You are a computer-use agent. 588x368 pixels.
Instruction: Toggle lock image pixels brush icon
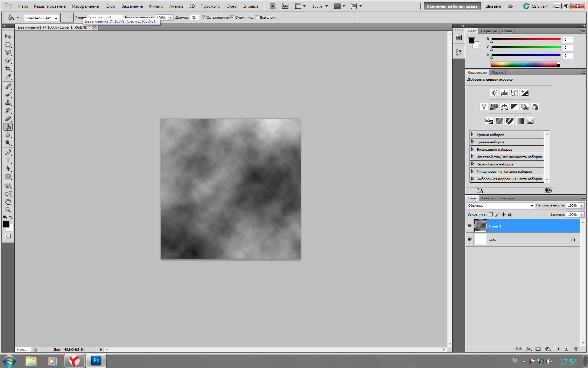(x=497, y=214)
